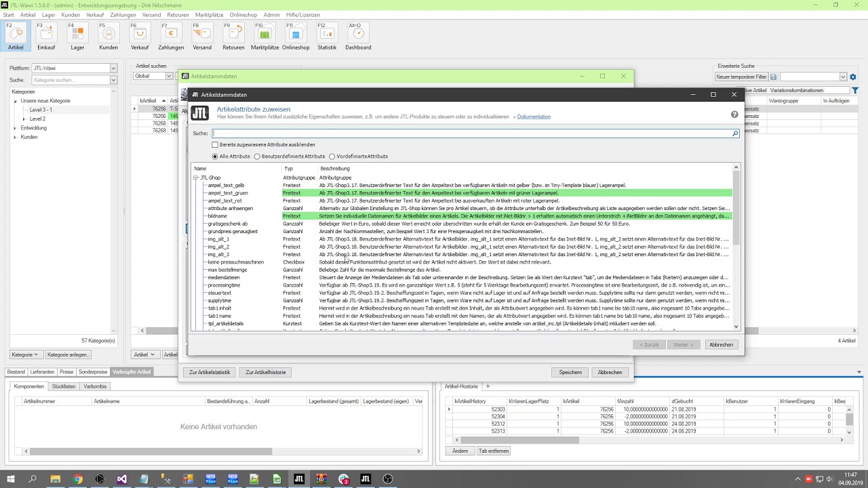
Task: Open the extended search settings gear icon
Action: tap(853, 77)
